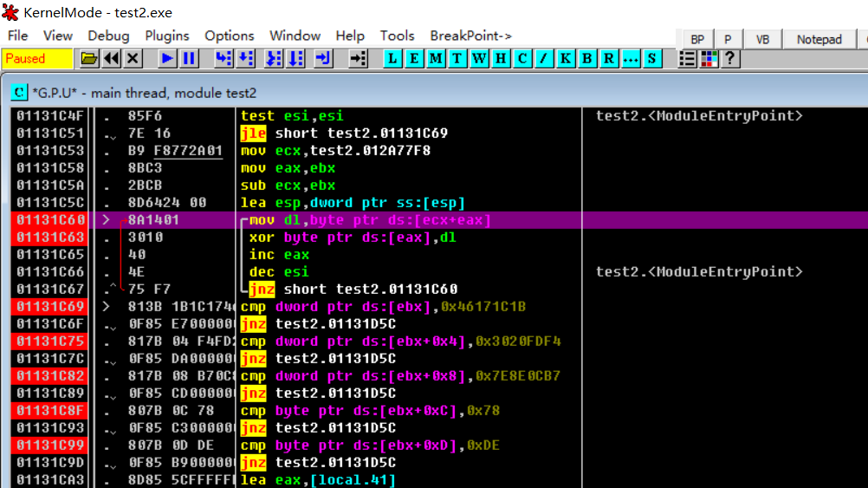Click the question mark help icon
The height and width of the screenshot is (488, 868).
click(730, 59)
